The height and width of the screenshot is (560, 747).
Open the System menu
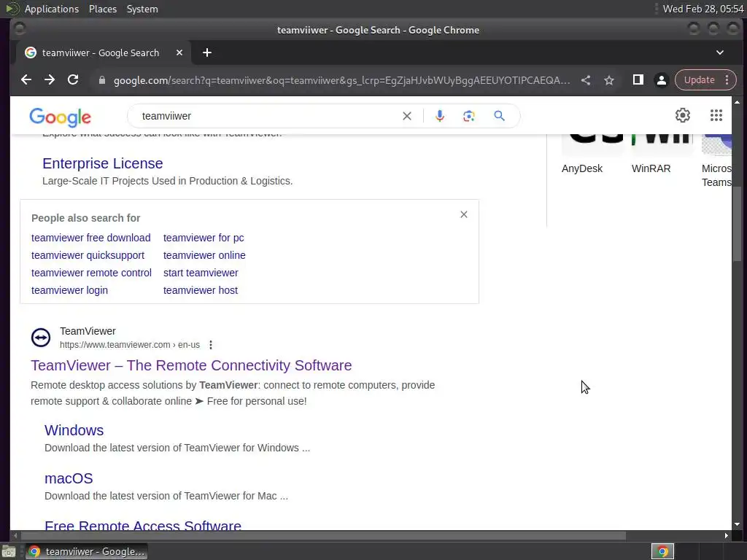click(142, 9)
